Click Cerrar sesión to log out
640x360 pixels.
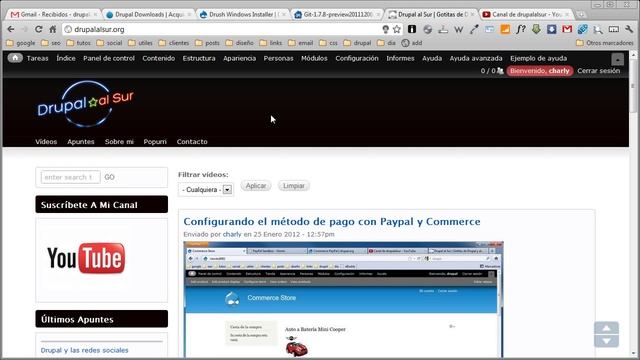click(x=598, y=71)
